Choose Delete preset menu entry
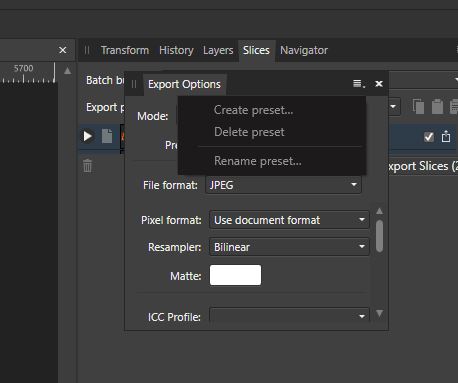This screenshot has width=458, height=383. coord(249,132)
